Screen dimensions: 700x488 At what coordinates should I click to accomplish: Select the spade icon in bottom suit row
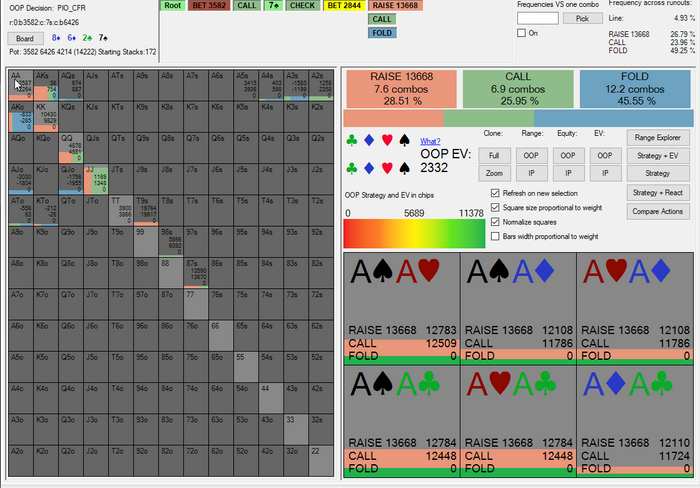pos(404,168)
